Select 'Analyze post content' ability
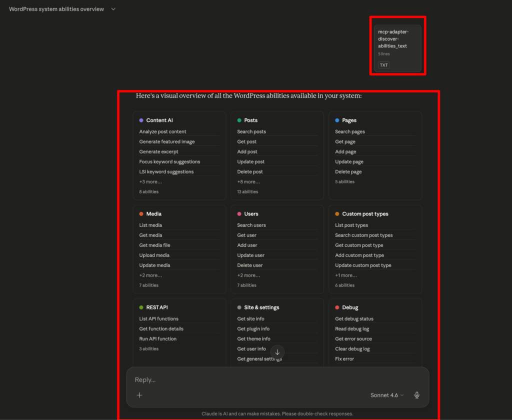 click(x=162, y=131)
